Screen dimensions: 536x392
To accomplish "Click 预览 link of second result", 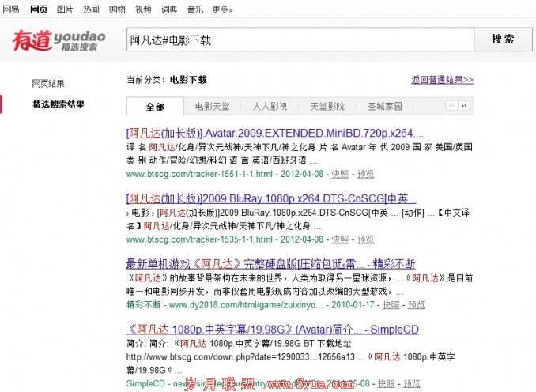I will [365, 239].
